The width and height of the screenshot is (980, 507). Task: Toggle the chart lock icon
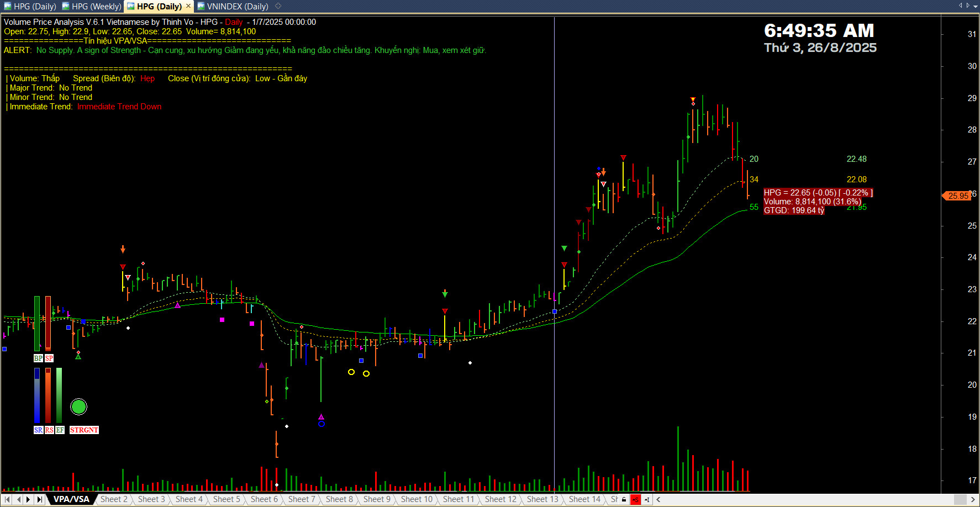[x=624, y=499]
